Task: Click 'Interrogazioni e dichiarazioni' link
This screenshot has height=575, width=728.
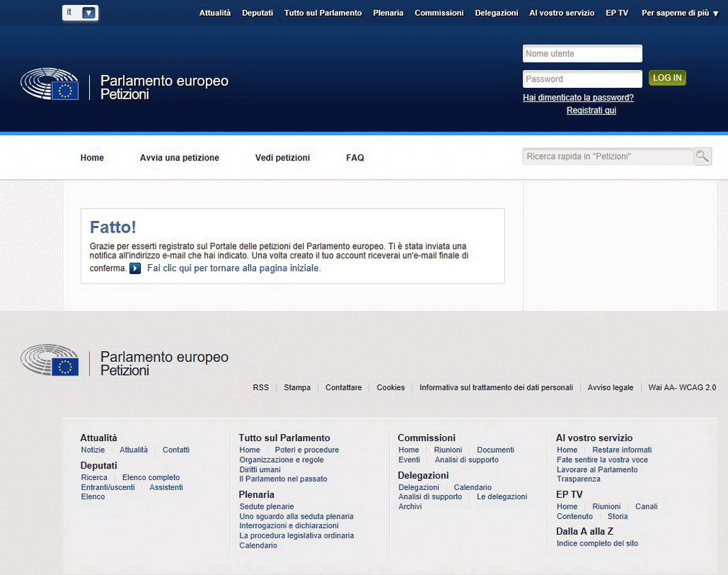Action: (288, 526)
